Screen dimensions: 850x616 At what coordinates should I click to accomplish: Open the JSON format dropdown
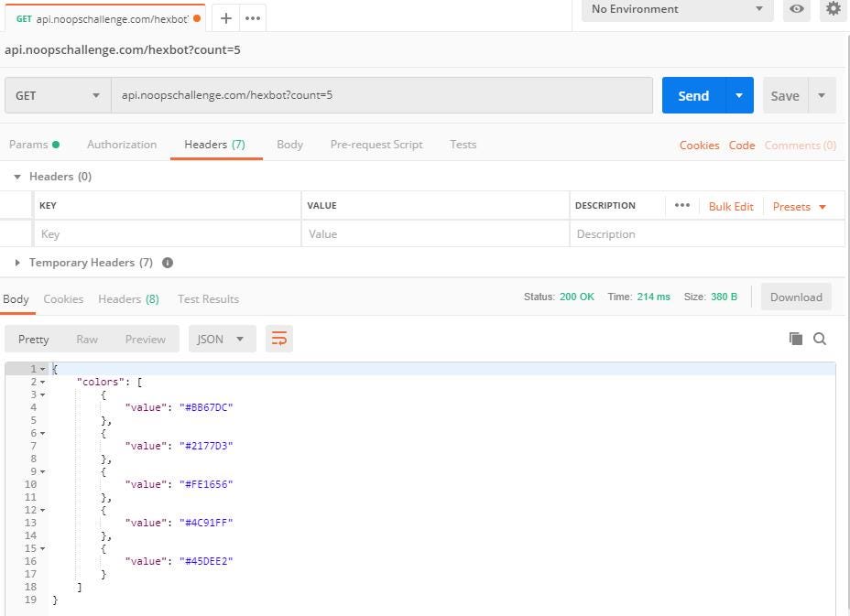coord(222,339)
